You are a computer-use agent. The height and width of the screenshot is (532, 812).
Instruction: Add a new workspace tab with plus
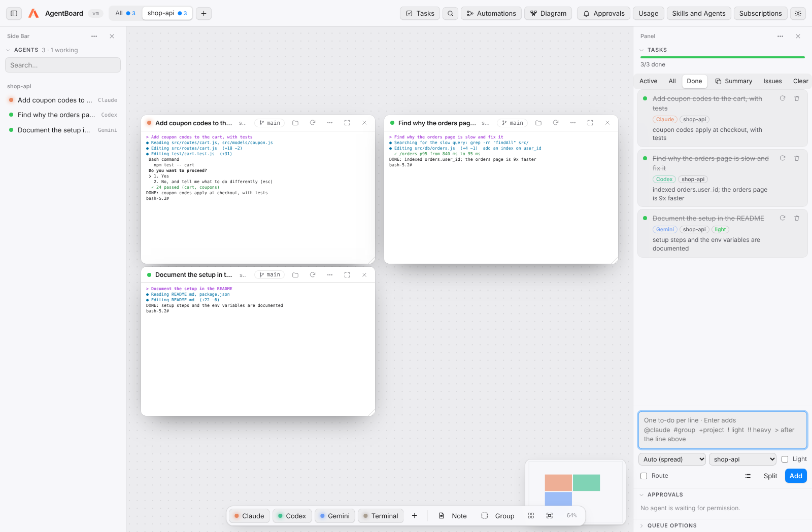(204, 13)
